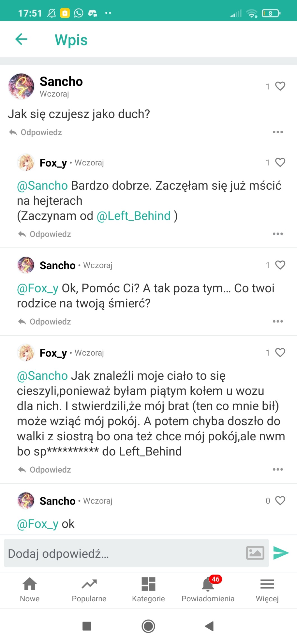This screenshot has width=297, height=644.
Task: Open Sancho's avatar on the main post
Action: [x=21, y=86]
